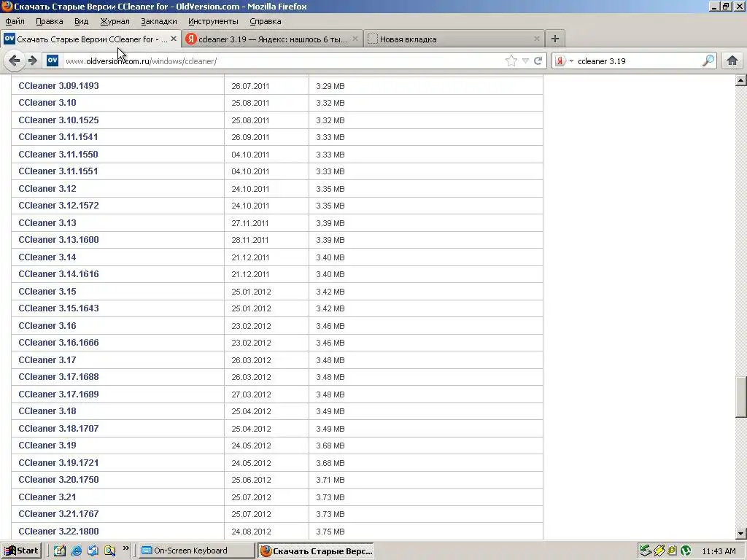Close the Новая вкладка tab
Image resolution: width=747 pixels, height=560 pixels.
tap(537, 39)
